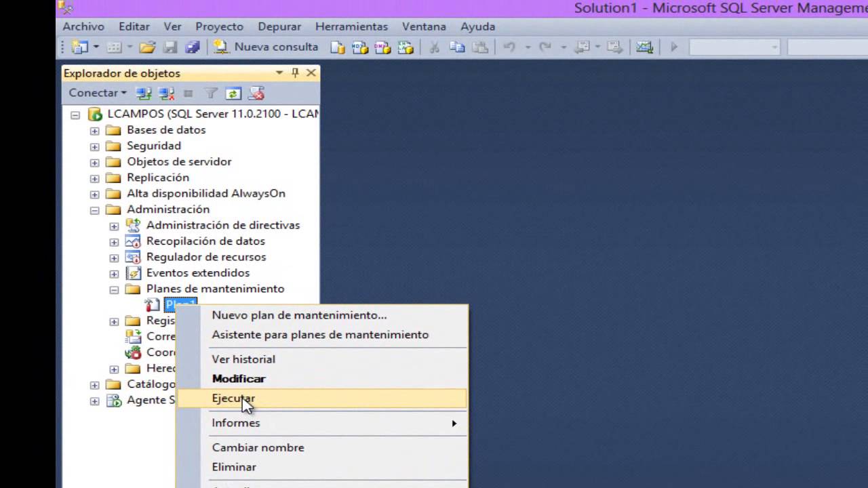Open the Herramientas menu
The height and width of the screenshot is (488, 868).
pos(351,26)
